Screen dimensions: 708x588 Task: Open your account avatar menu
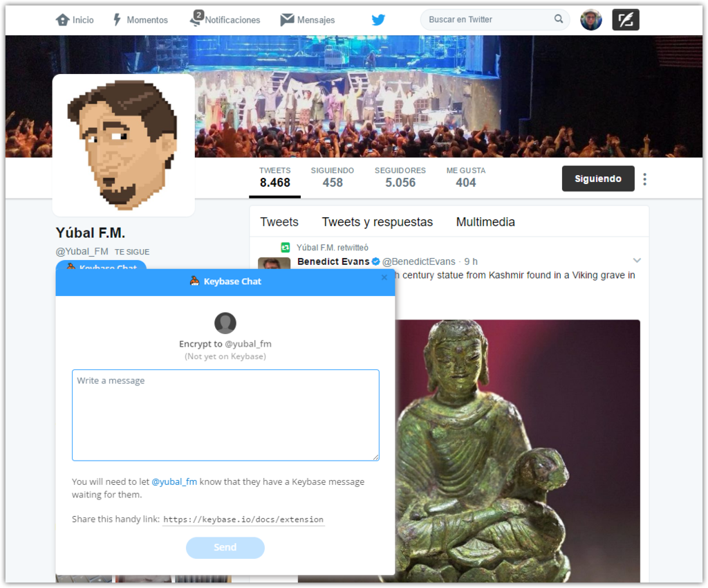591,20
